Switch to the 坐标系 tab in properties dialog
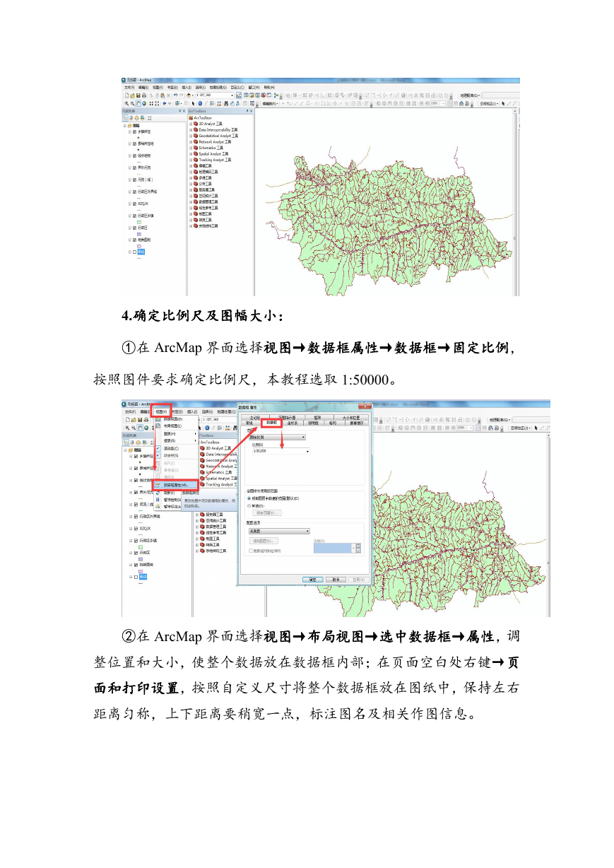The height and width of the screenshot is (868, 614). pyautogui.click(x=292, y=423)
